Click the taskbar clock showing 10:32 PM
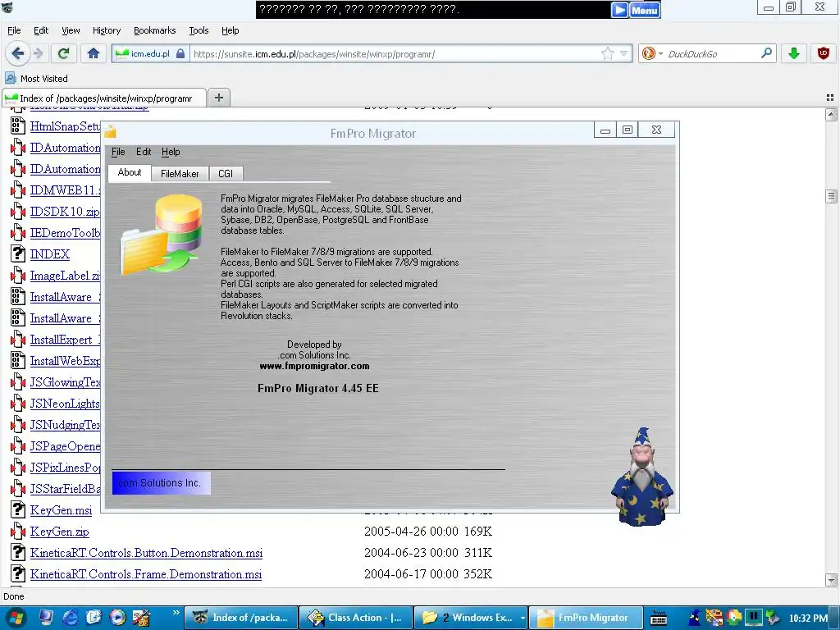 (808, 619)
